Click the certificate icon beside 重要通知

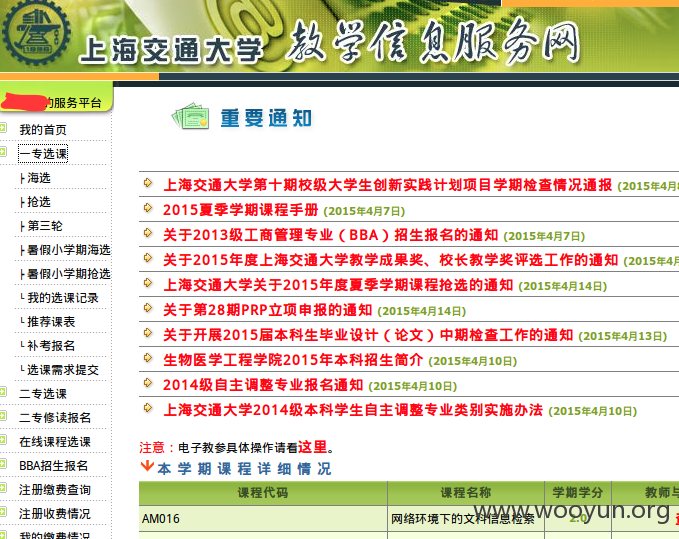(x=191, y=116)
